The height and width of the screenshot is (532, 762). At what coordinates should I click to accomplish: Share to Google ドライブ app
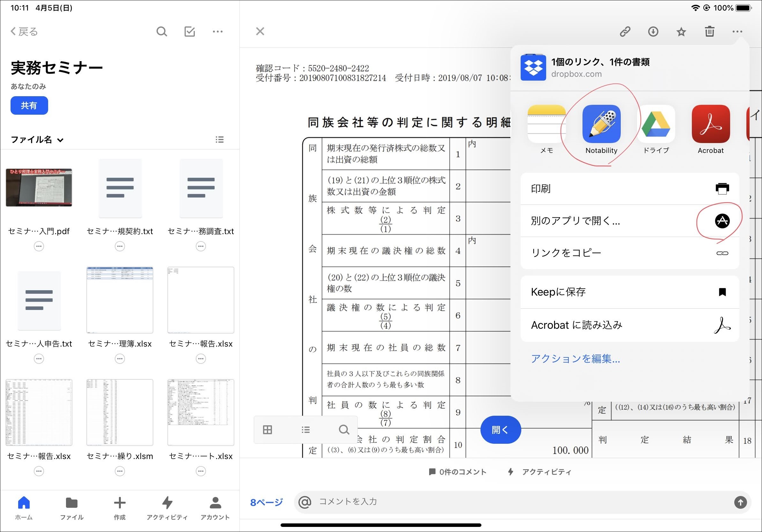[656, 130]
